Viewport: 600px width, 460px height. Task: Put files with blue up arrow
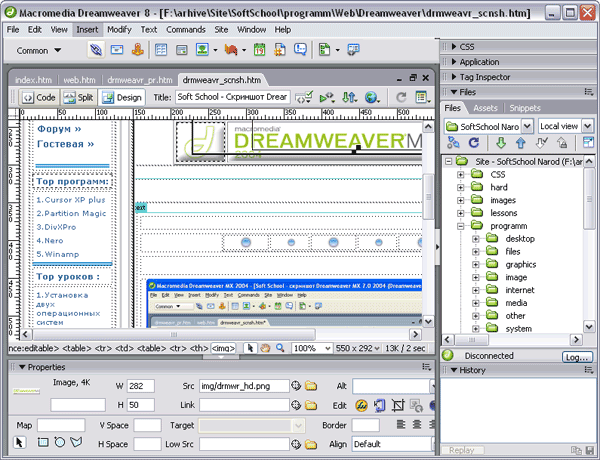click(520, 143)
